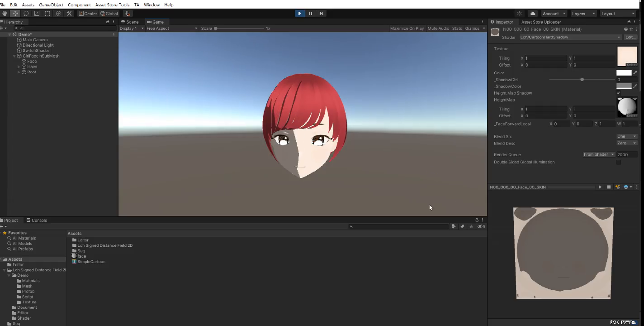This screenshot has height=326, width=644.
Task: Select the Hand tool in the toolbar
Action: pos(5,14)
